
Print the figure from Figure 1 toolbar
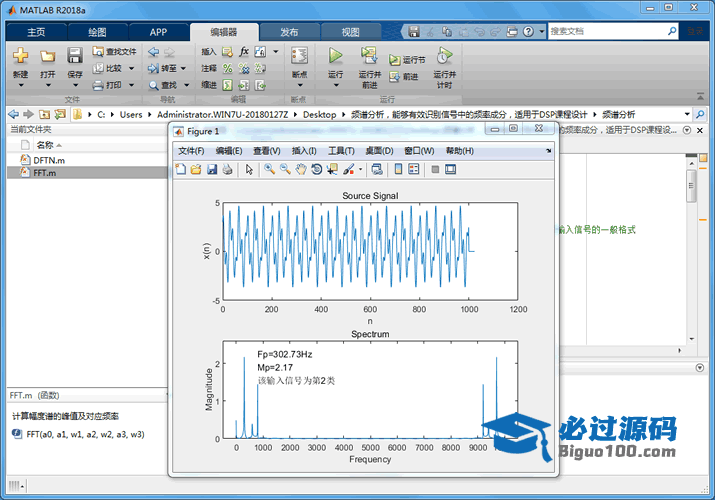click(227, 170)
